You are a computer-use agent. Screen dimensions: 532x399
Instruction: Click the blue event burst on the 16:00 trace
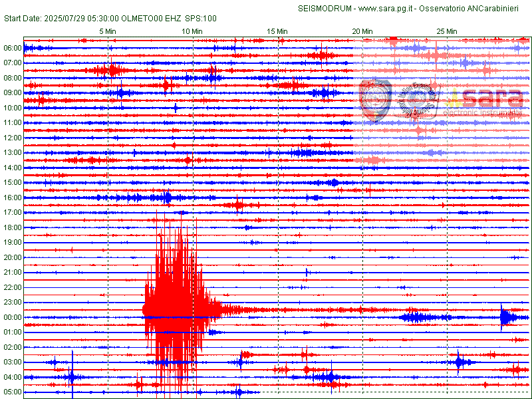pos(166,197)
